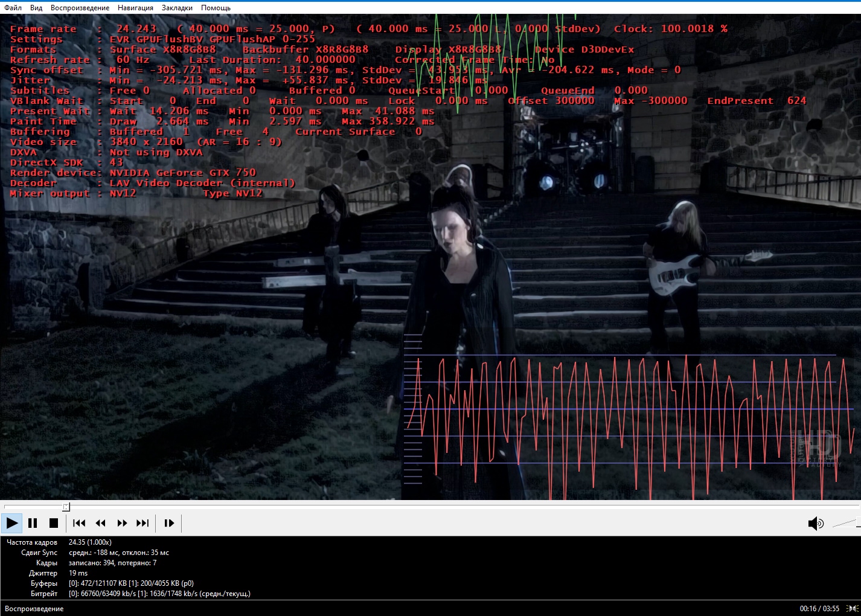Adjust the volume slider

[845, 523]
